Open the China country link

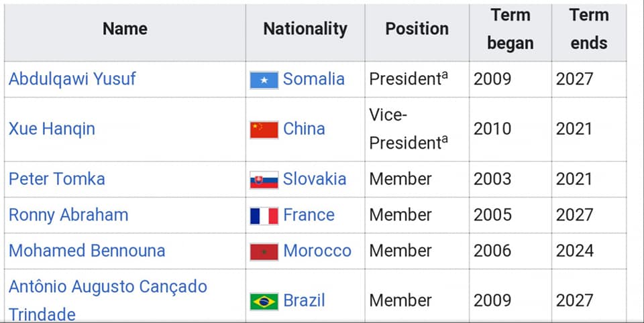point(304,129)
